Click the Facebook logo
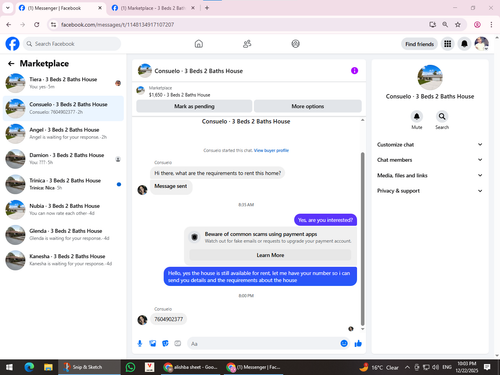Screen dimensions: 500x375 click(12, 44)
